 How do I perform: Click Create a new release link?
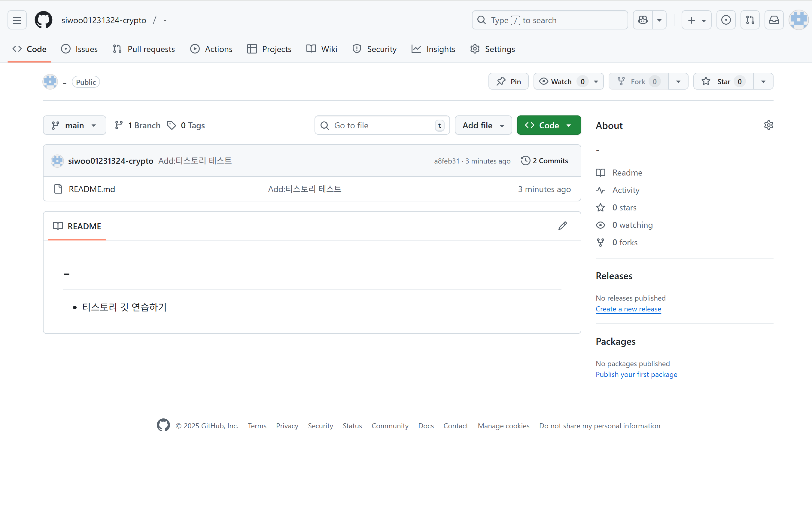coord(628,309)
